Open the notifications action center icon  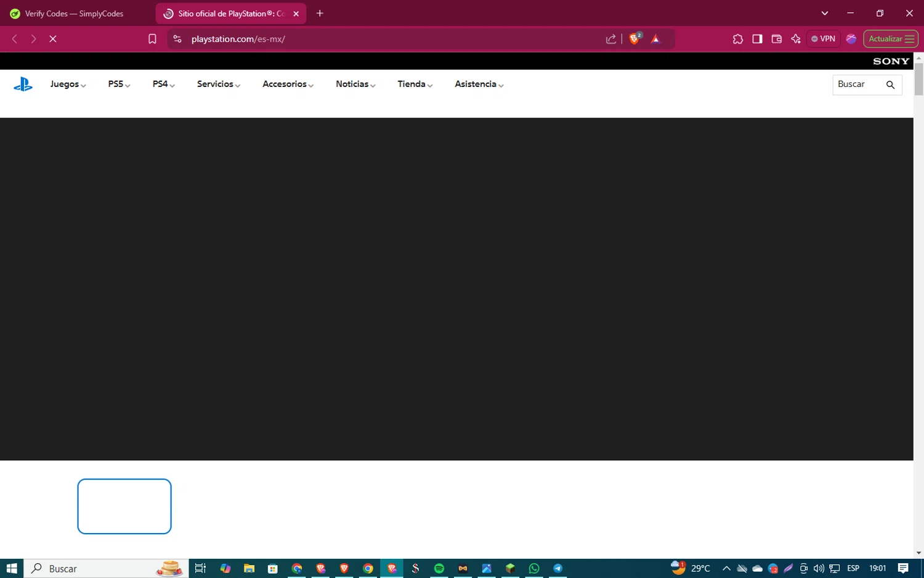coord(903,568)
